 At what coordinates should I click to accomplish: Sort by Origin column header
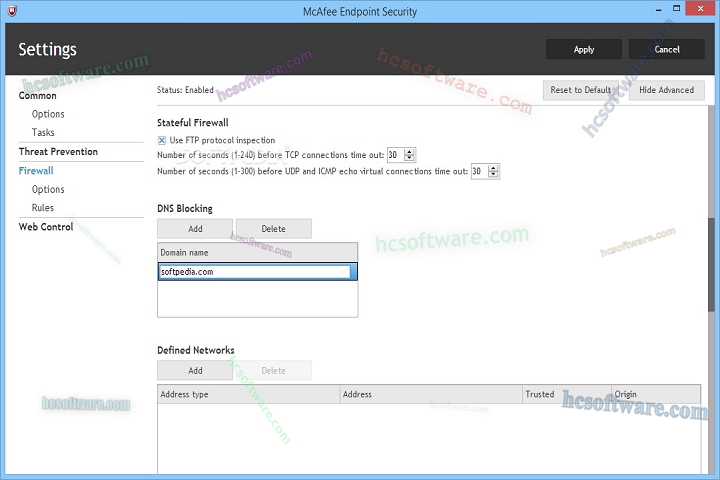coord(656,395)
